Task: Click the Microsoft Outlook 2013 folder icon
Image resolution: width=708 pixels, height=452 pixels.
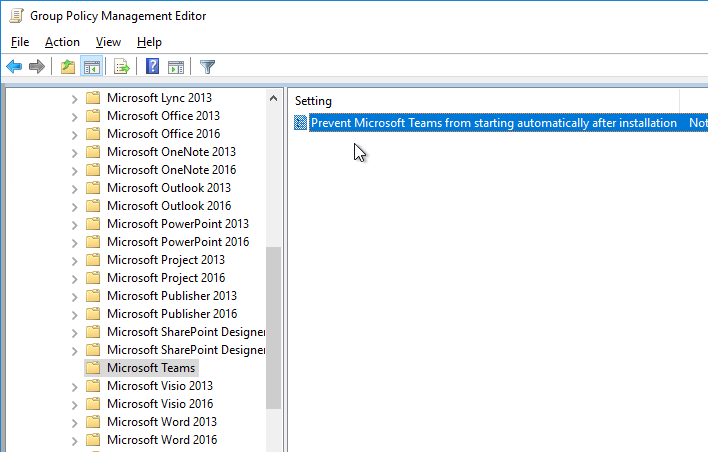Action: pyautogui.click(x=93, y=188)
